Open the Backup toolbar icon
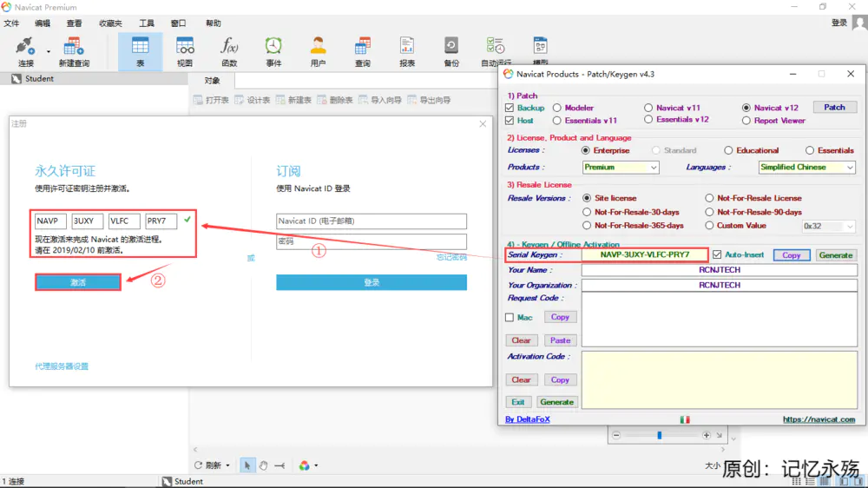Screen dimensions: 868x488 point(451,51)
